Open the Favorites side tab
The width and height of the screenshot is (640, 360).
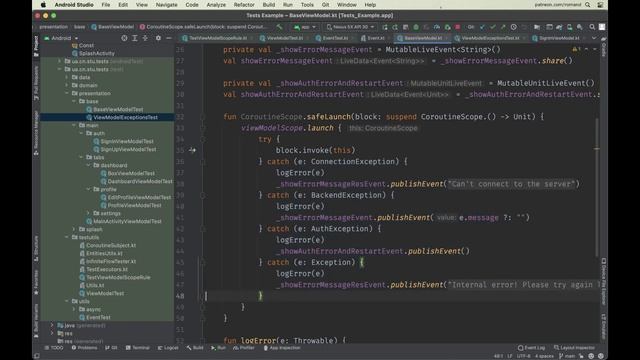(x=36, y=283)
